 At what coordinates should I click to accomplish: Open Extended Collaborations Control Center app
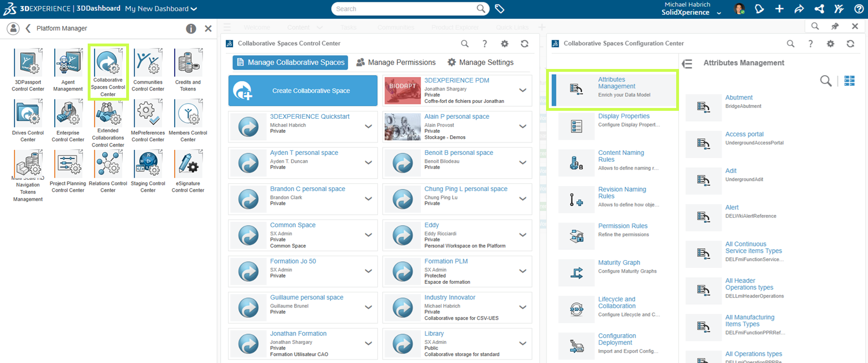pos(108,124)
